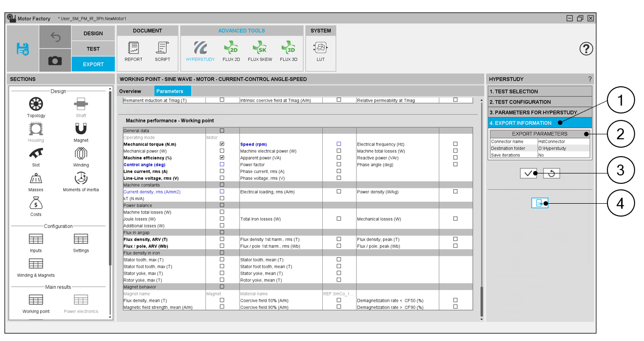Click the LUT system icon
644x341 pixels.
321,51
